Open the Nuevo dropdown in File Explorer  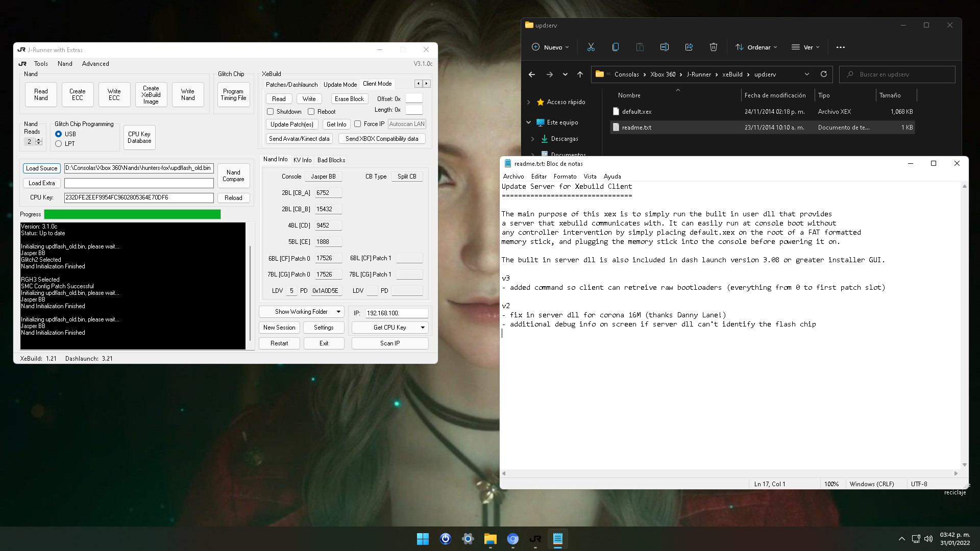click(550, 47)
